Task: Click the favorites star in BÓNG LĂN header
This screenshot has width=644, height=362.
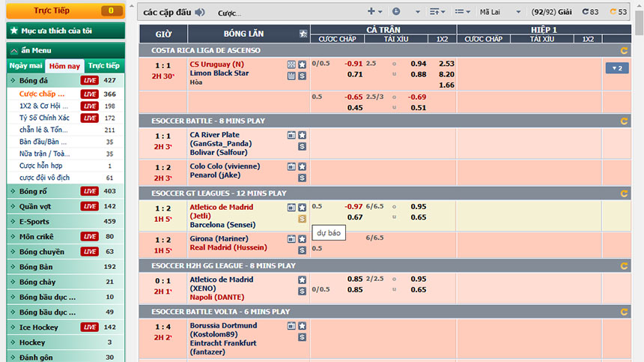Action: (x=303, y=34)
